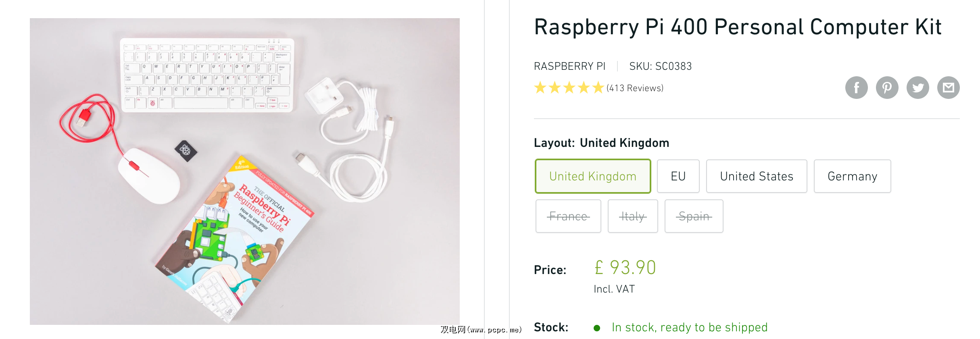The width and height of the screenshot is (980, 339).
Task: Open the 413 Reviews link
Action: [x=635, y=88]
